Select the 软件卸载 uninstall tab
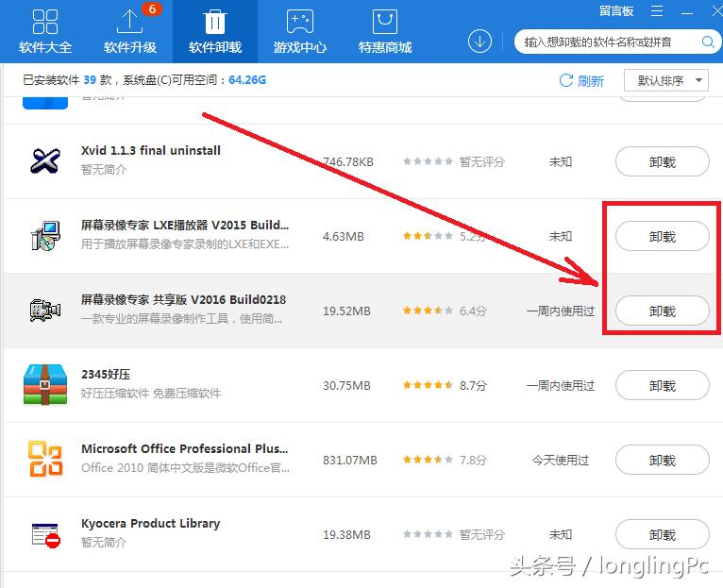The width and height of the screenshot is (723, 588). pyautogui.click(x=215, y=31)
